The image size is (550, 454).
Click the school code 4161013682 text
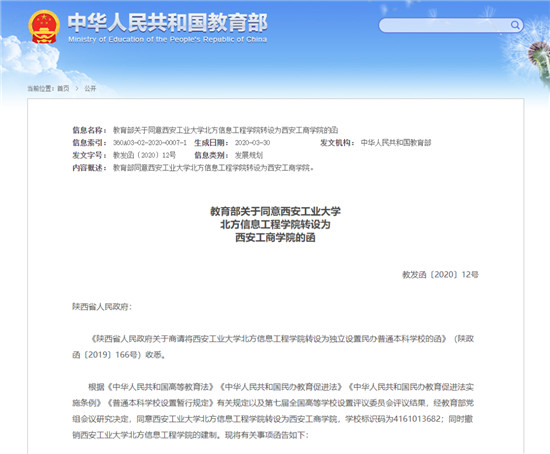click(x=417, y=419)
